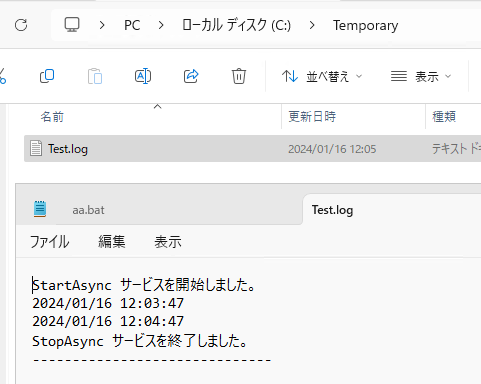The width and height of the screenshot is (481, 384).
Task: Click the dashed separator line in Notepad text
Action: 152,360
